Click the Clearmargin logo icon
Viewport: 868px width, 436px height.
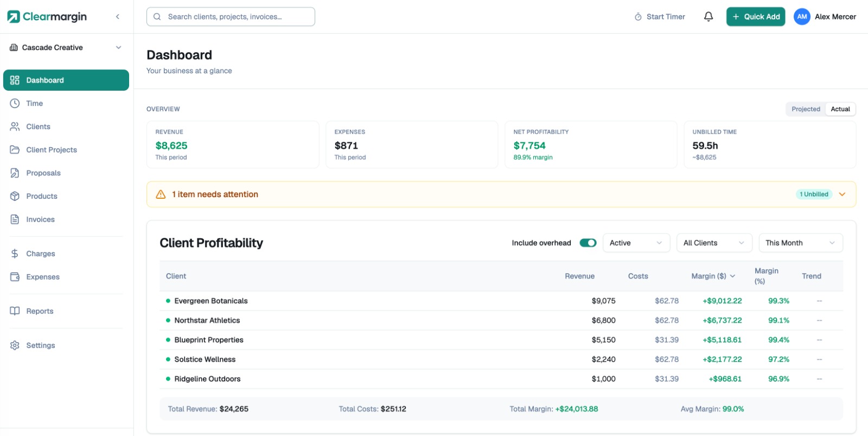[14, 17]
